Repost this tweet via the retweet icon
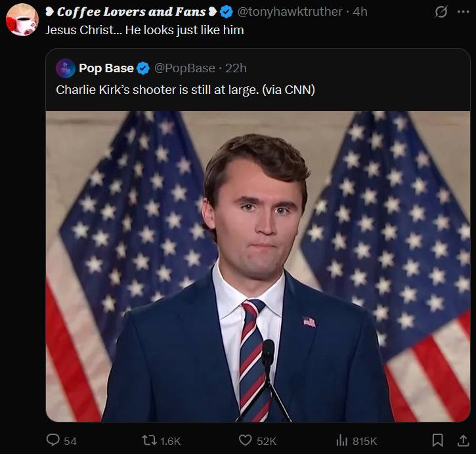The width and height of the screenshot is (476, 454). coord(148,440)
